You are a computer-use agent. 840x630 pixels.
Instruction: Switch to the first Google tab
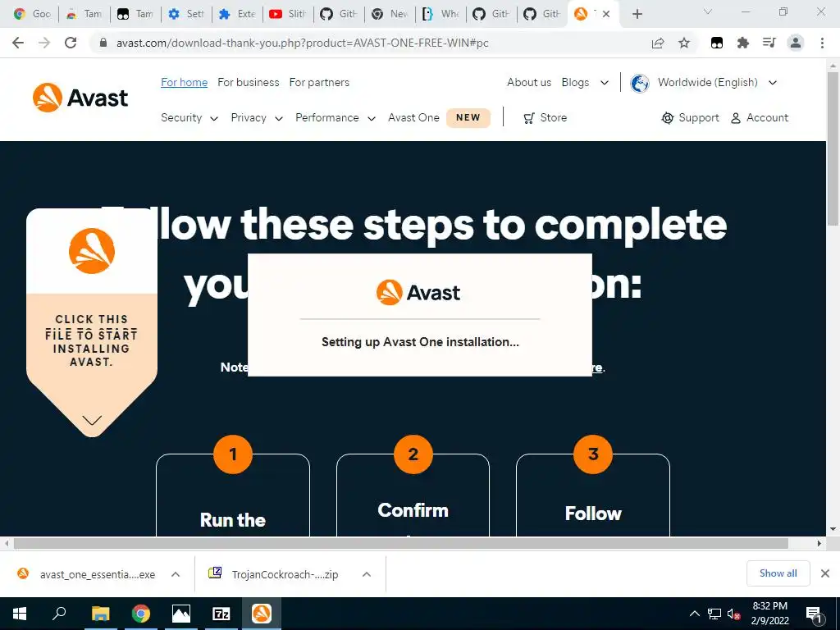click(32, 14)
